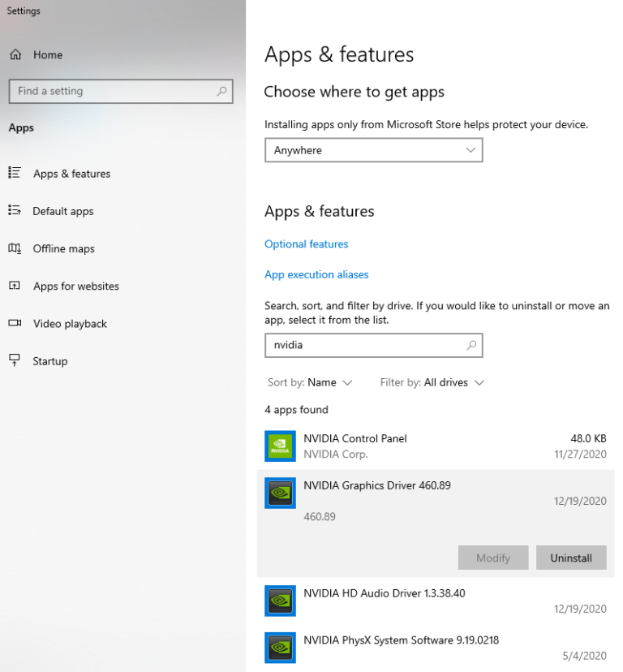
Task: Click the Home icon in sidebar
Action: 15,54
